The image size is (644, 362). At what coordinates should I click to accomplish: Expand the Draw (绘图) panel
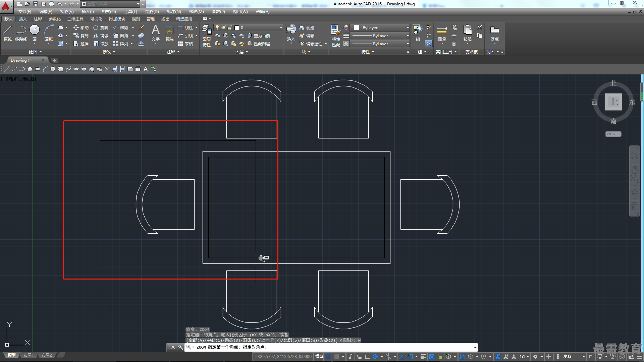pos(35,52)
